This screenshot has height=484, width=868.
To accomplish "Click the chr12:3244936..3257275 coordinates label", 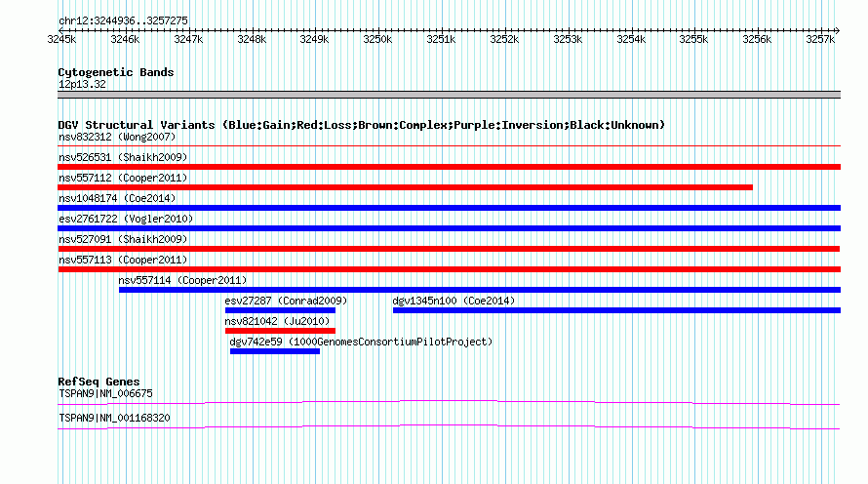I will click(123, 20).
